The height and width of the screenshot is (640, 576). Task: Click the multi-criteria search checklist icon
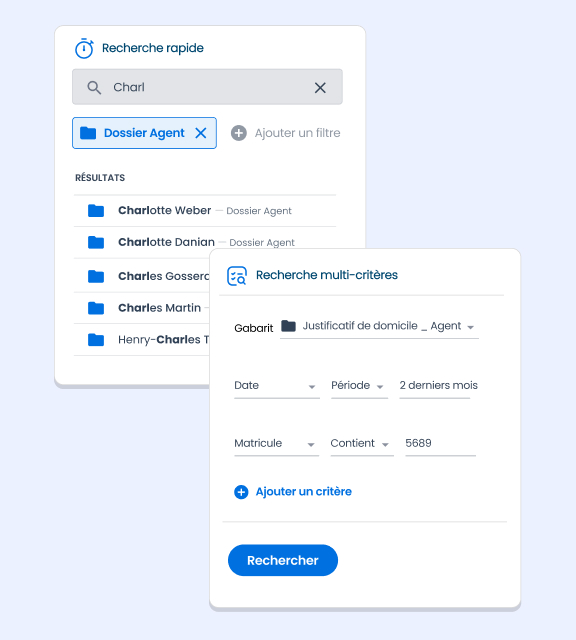[x=237, y=276]
